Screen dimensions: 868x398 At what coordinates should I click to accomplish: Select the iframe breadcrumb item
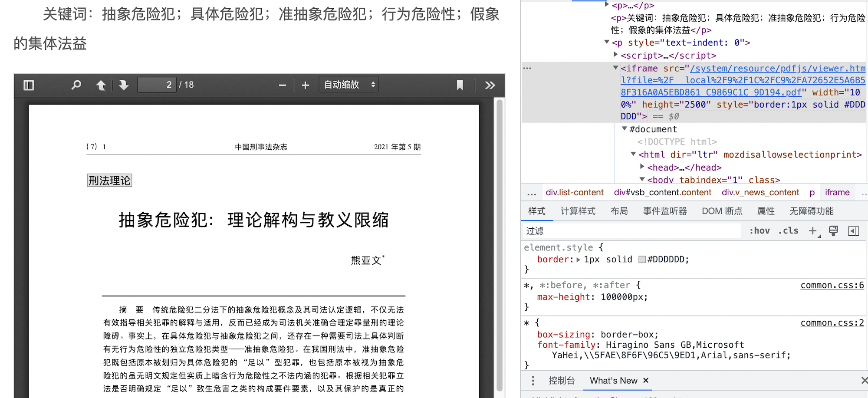click(837, 192)
